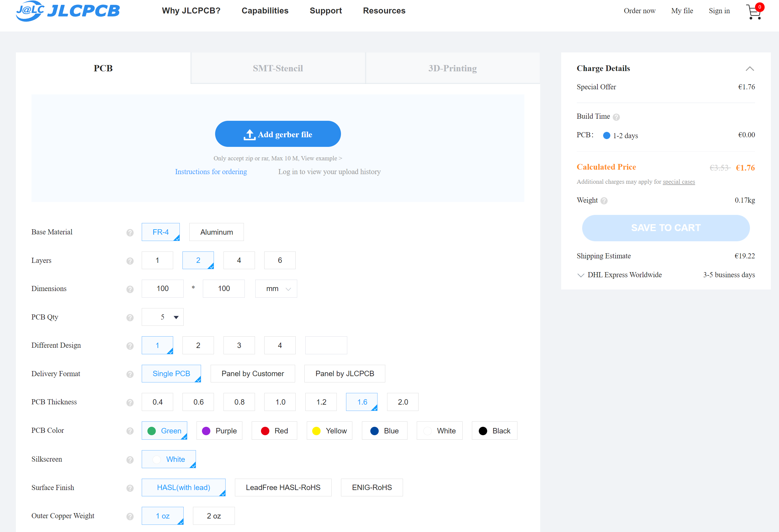Select Aluminum base material

point(217,232)
